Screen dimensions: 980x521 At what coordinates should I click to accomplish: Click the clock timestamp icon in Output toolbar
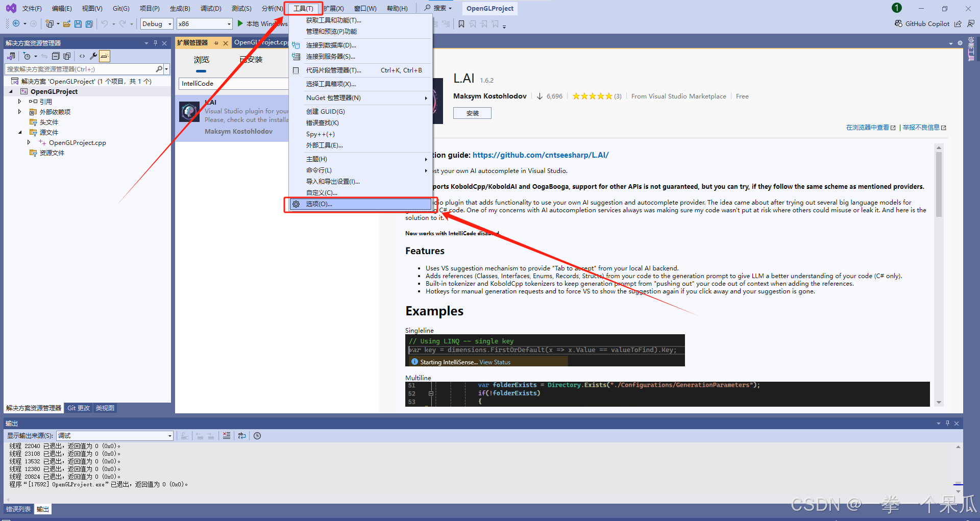(x=257, y=436)
